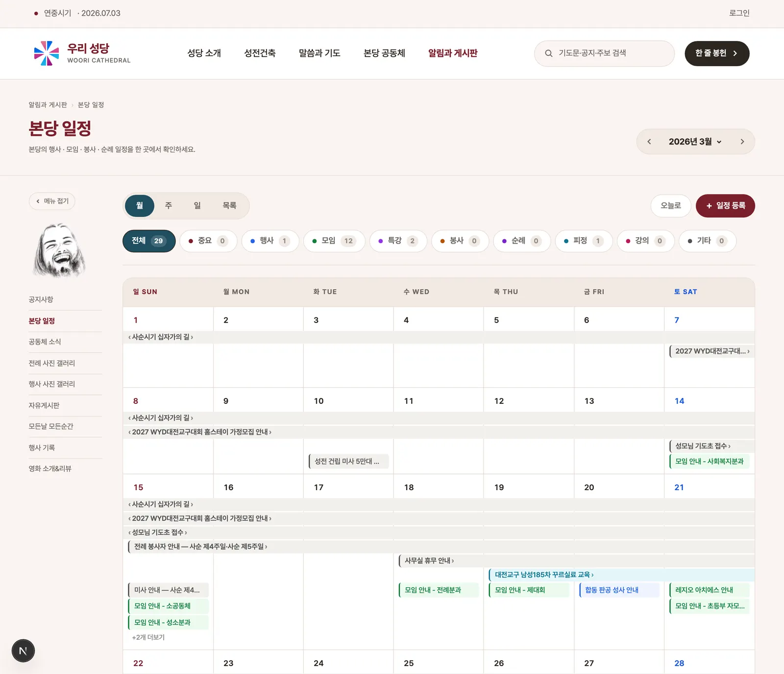Open the N floating button
The image size is (784, 674).
23,651
